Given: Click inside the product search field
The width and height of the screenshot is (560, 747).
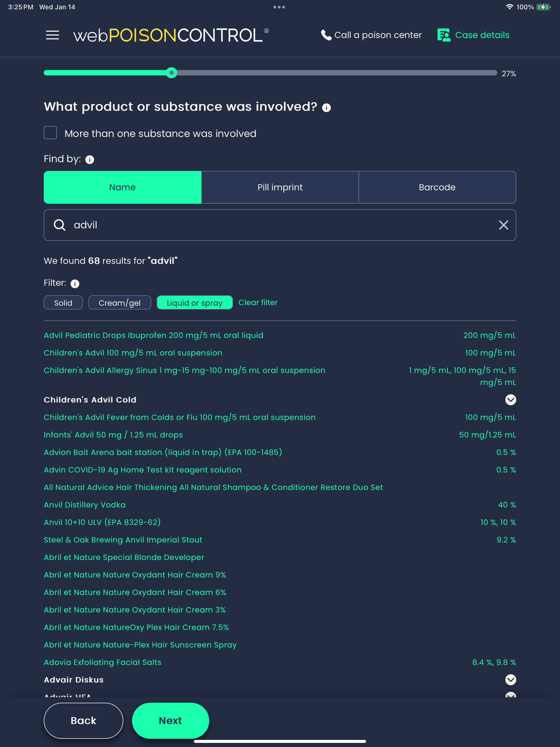Looking at the screenshot, I should tap(280, 225).
